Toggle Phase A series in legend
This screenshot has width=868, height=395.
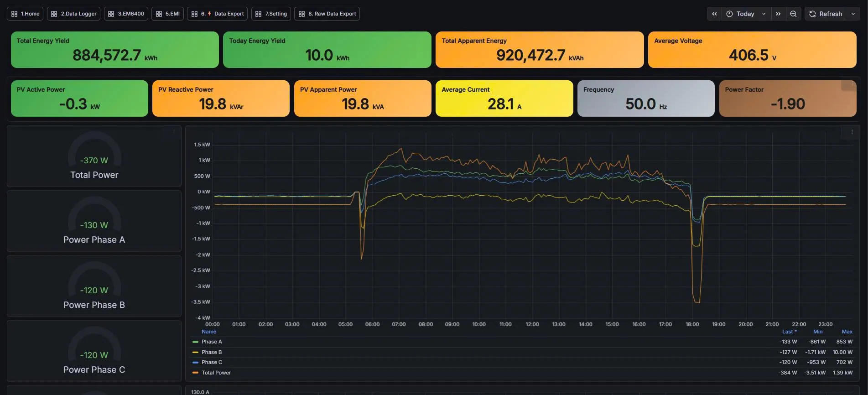(x=212, y=342)
